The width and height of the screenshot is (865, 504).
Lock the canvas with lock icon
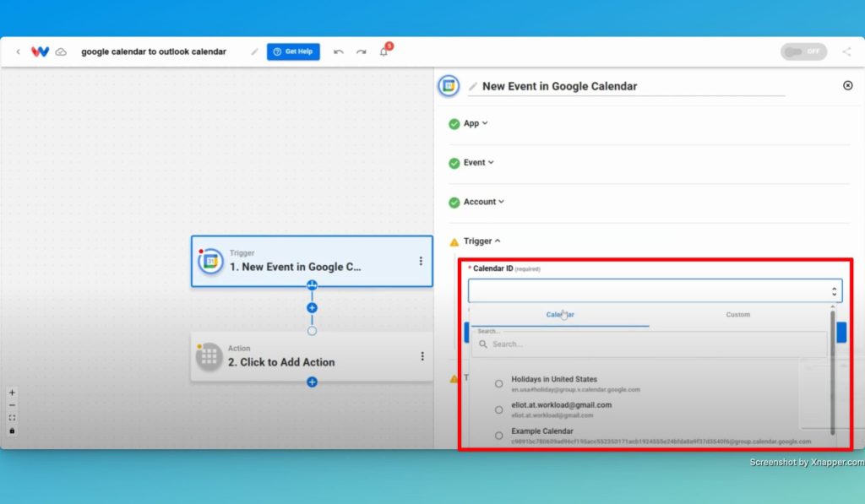tap(12, 431)
